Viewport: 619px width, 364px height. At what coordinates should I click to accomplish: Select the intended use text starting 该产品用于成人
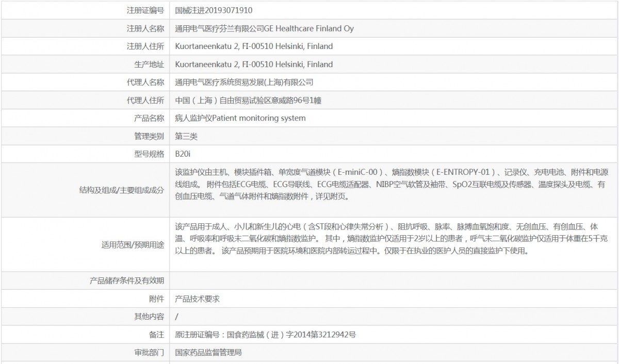point(391,239)
